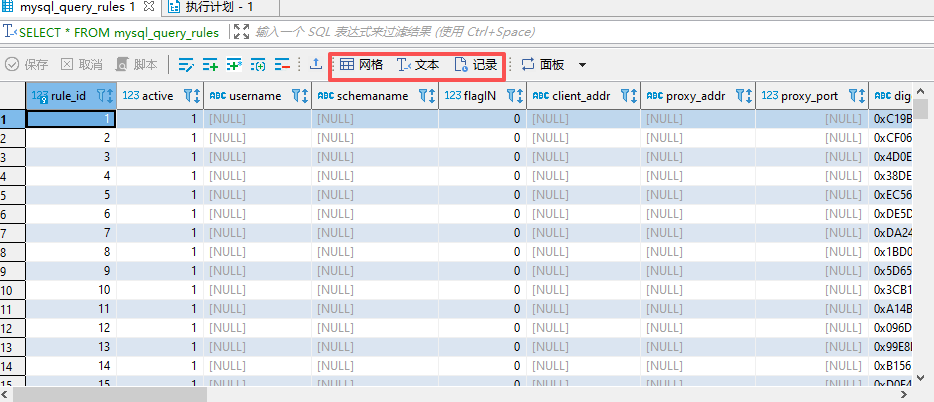Click the add new row icon
The height and width of the screenshot is (402, 934).
pos(210,65)
